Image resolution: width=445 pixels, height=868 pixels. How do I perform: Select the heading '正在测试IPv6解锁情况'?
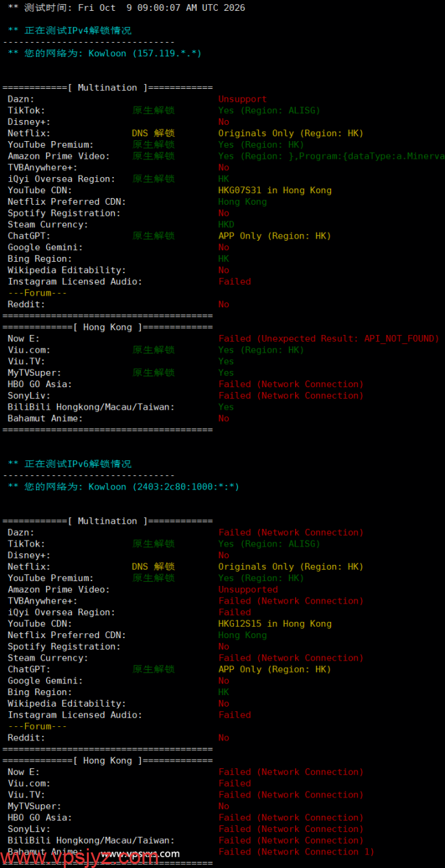pyautogui.click(x=78, y=464)
